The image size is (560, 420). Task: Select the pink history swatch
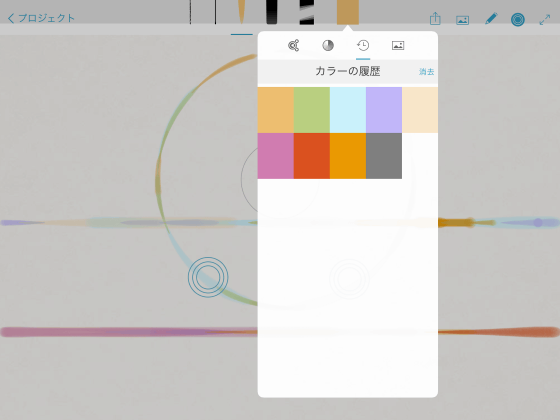pyautogui.click(x=276, y=156)
